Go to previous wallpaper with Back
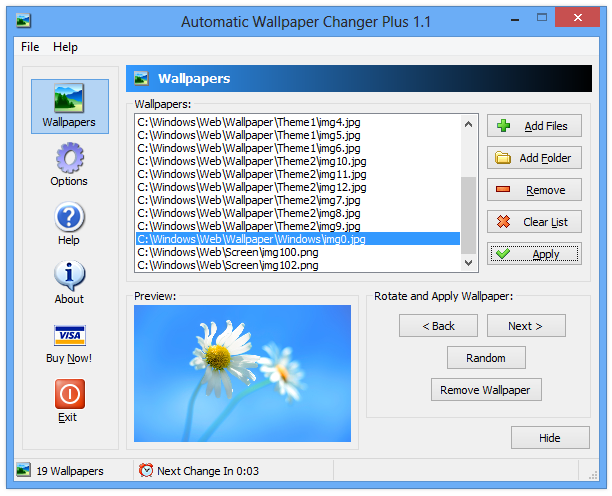The width and height of the screenshot is (612, 496). pos(438,325)
